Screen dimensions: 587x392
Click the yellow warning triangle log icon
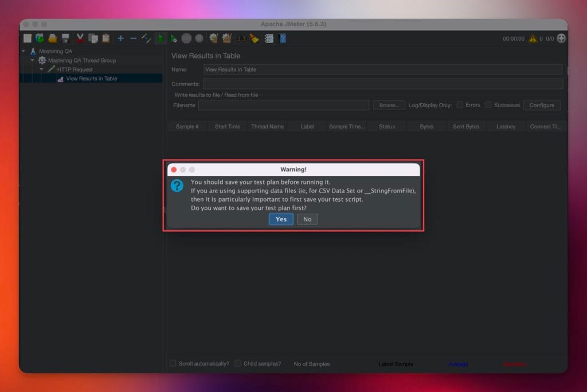click(x=533, y=38)
